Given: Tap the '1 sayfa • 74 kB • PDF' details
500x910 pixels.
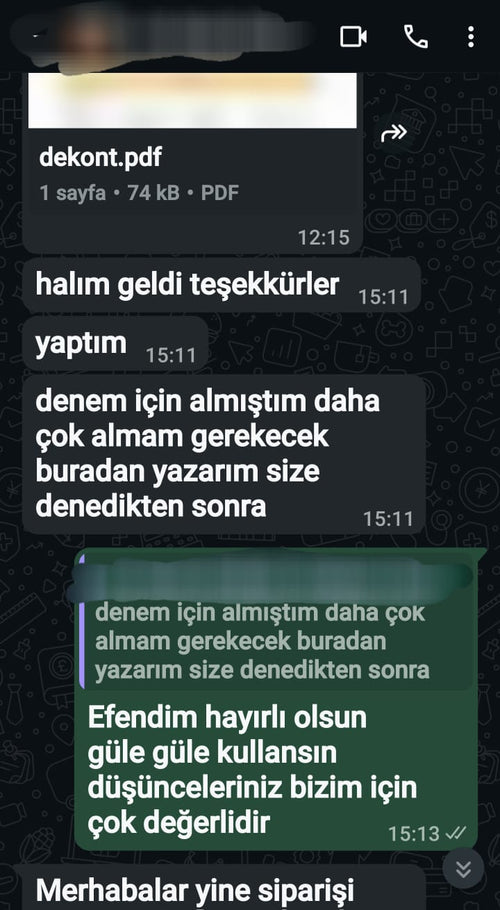Looking at the screenshot, I should pos(139,193).
